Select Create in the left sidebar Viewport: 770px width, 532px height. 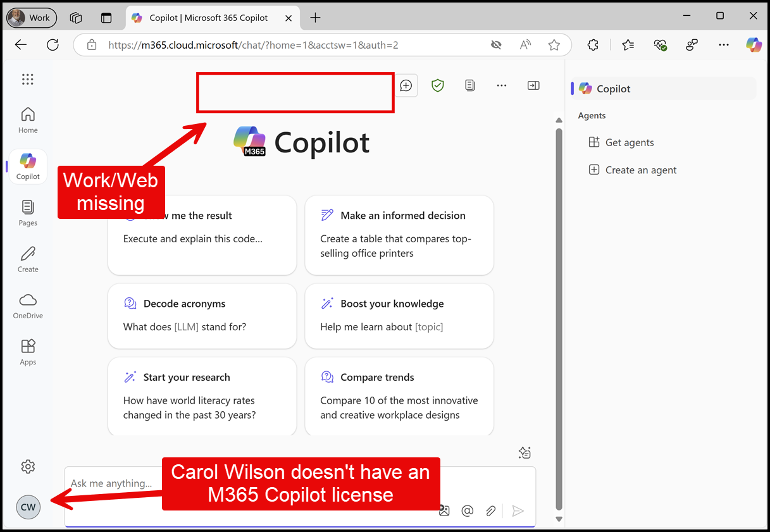pos(27,259)
